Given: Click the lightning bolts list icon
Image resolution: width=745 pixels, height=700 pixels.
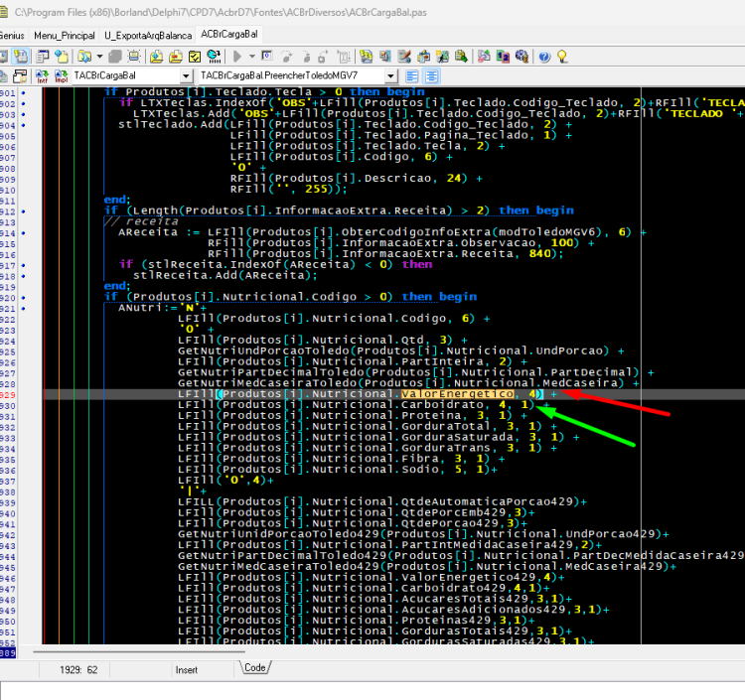Looking at the screenshot, I should tap(366, 57).
